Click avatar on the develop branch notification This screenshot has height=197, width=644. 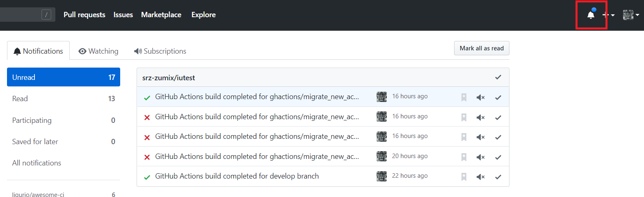[x=381, y=176]
